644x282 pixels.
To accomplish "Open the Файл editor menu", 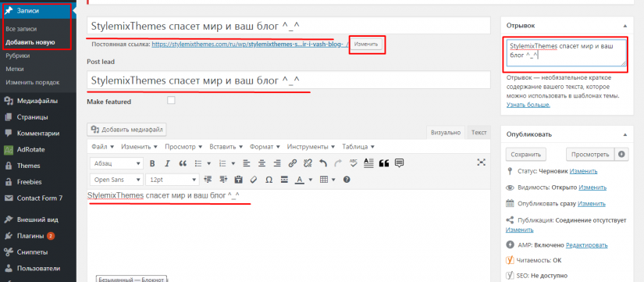I will [x=103, y=147].
